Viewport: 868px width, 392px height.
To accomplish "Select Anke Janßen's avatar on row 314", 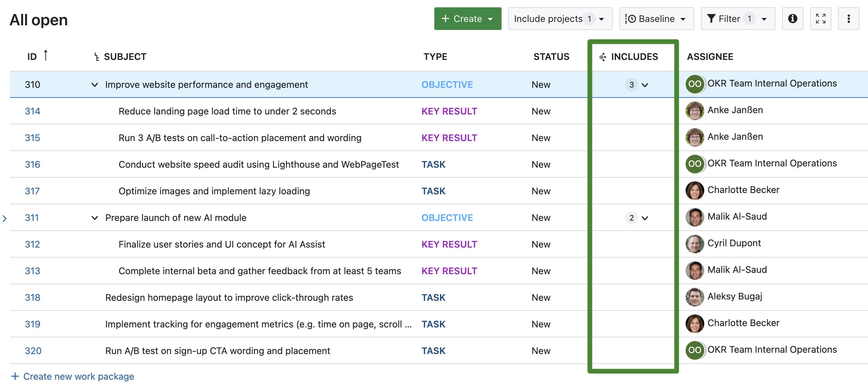I will 695,110.
